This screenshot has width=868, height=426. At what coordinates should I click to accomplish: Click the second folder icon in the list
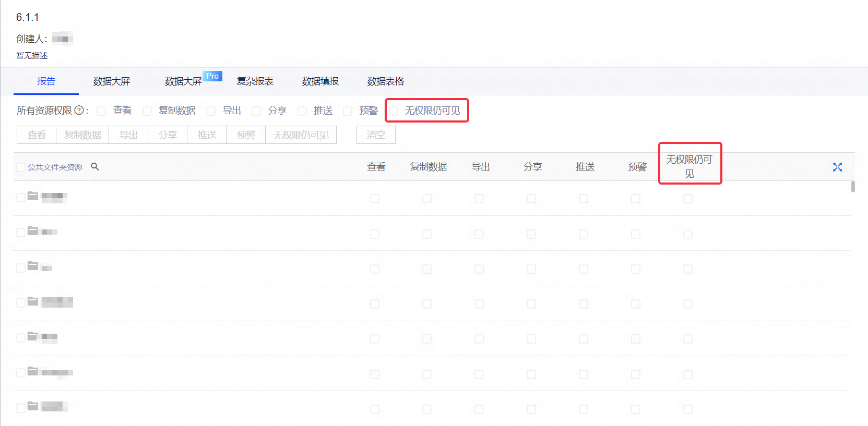(33, 231)
